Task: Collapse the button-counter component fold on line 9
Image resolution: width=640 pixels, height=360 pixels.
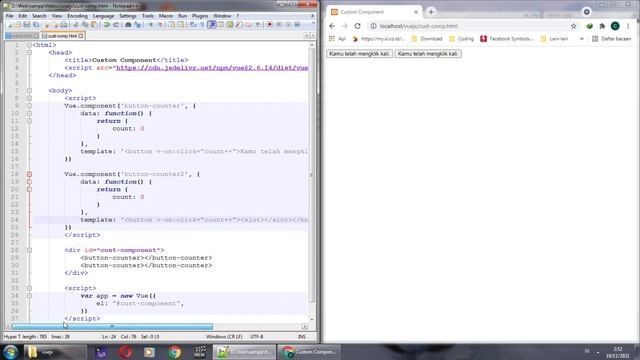Action: click(x=29, y=106)
